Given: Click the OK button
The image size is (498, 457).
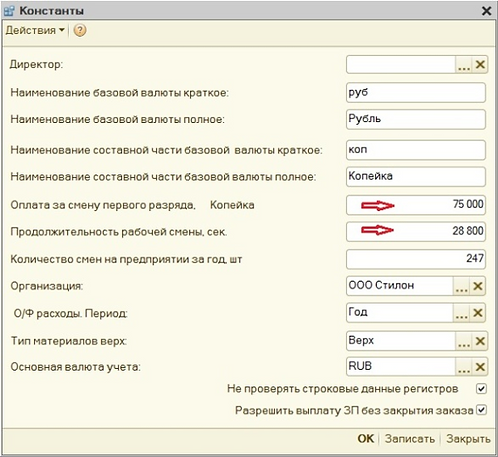Looking at the screenshot, I should point(366,439).
